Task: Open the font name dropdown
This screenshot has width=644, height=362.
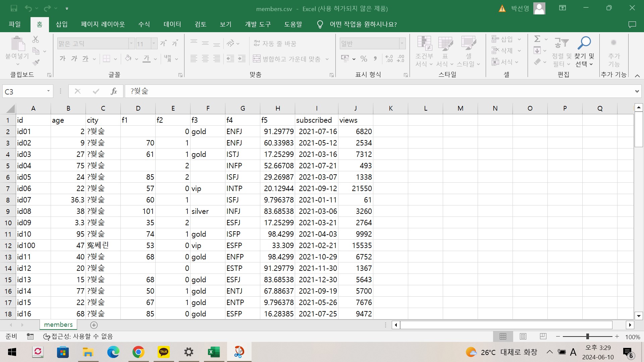Action: pyautogui.click(x=131, y=44)
